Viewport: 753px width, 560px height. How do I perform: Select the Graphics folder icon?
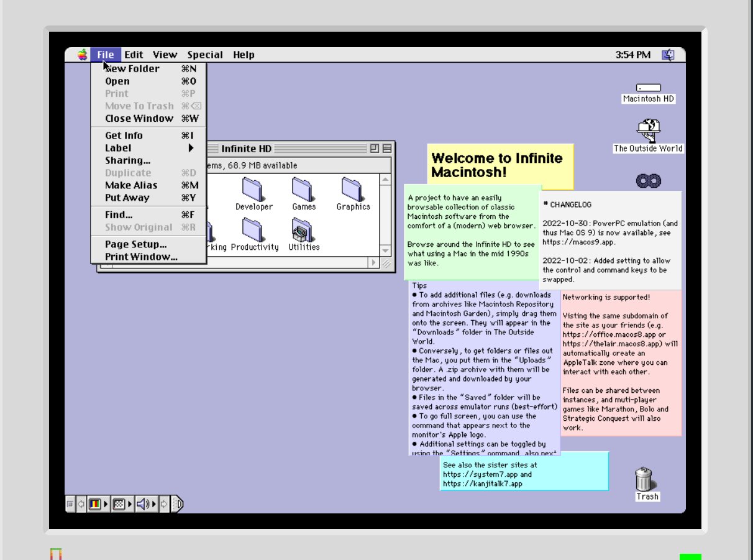pyautogui.click(x=352, y=189)
